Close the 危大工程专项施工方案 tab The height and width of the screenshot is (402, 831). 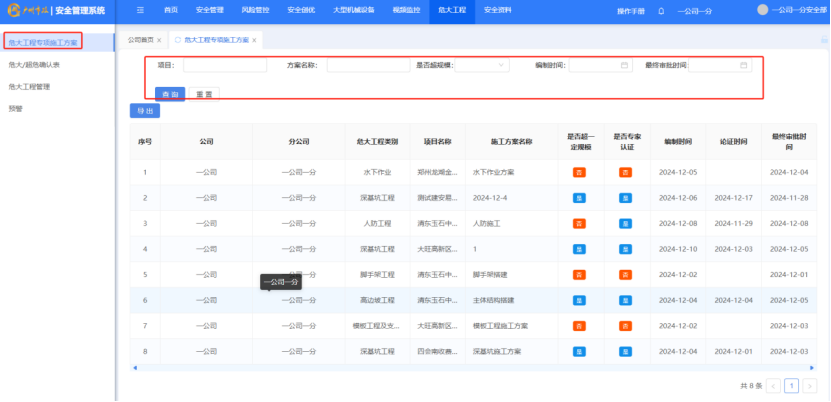coord(255,40)
